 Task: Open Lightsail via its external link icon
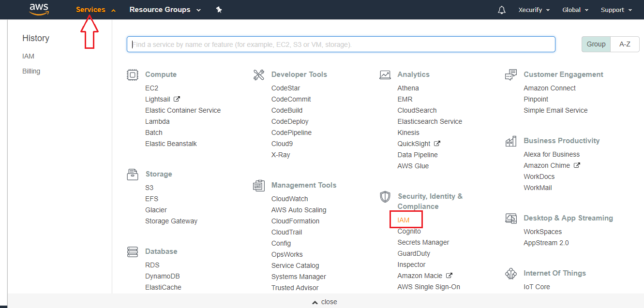coord(178,99)
